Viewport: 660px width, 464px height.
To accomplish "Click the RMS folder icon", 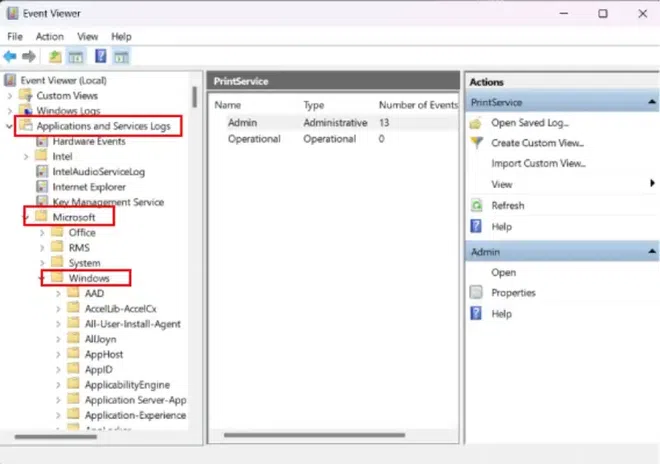I will (57, 247).
